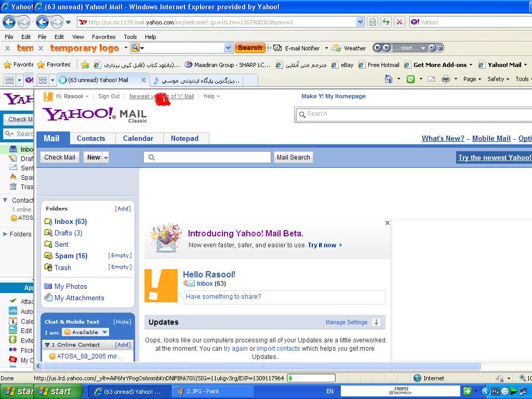The image size is (532, 399).
Task: Click the Home house icon in command bar
Action: click(x=389, y=79)
